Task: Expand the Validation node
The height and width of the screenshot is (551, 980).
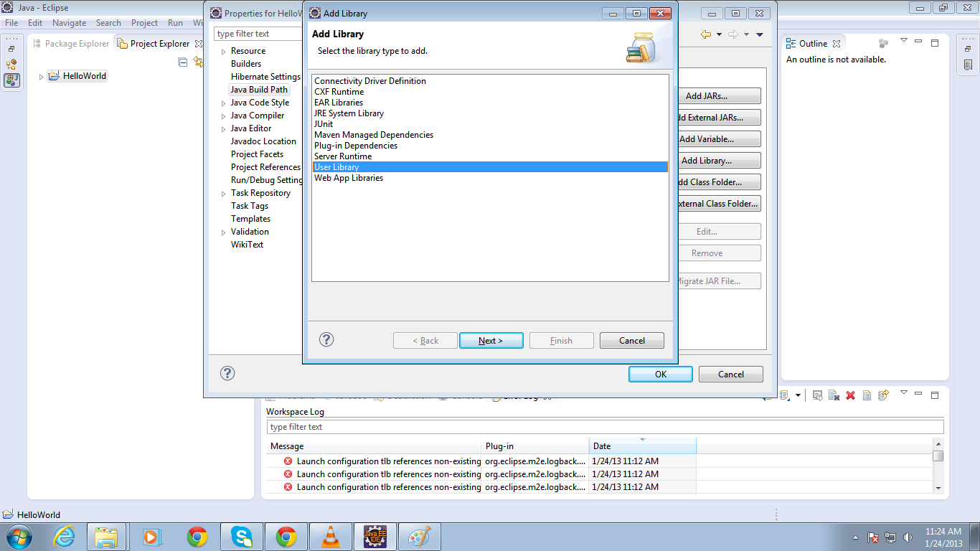Action: point(224,232)
